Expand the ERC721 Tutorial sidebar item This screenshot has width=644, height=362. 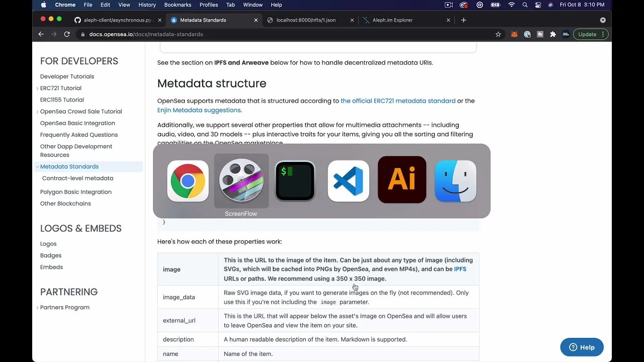pyautogui.click(x=37, y=88)
